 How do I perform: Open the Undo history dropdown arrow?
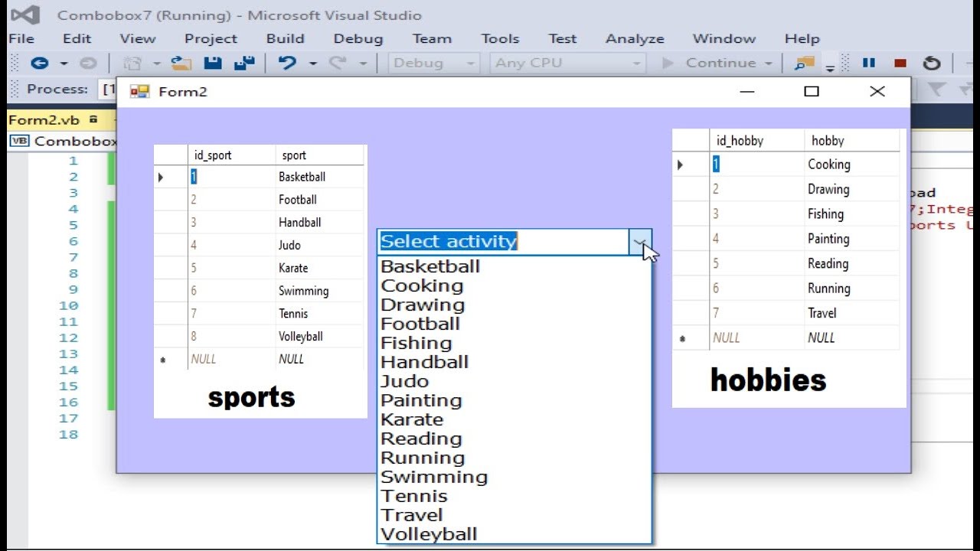[312, 64]
